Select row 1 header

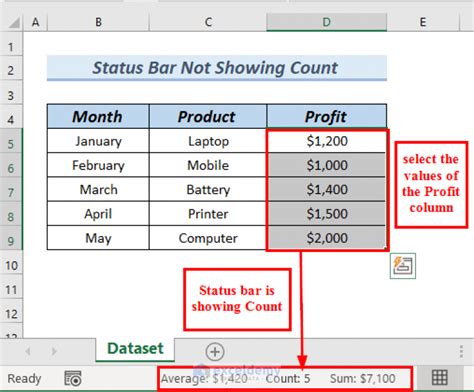point(11,44)
